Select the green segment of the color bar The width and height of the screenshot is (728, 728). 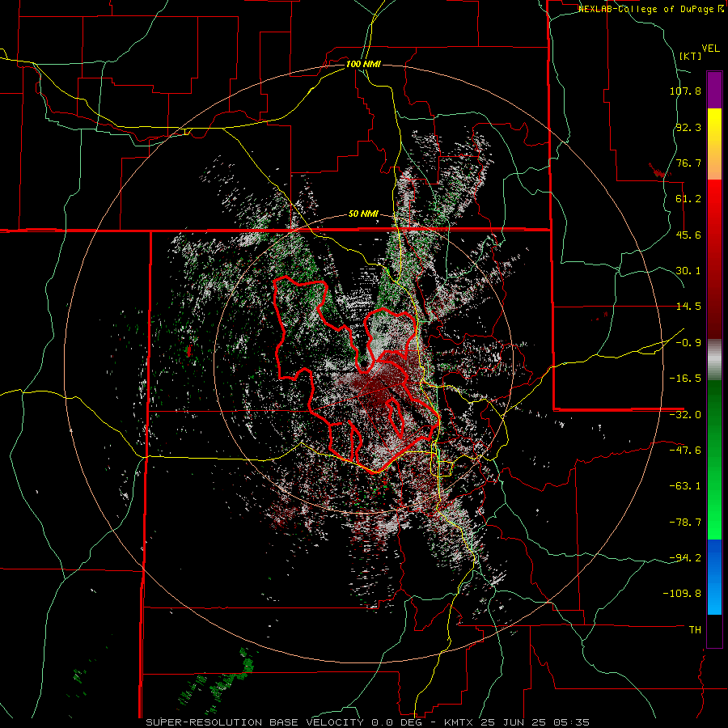[x=714, y=459]
